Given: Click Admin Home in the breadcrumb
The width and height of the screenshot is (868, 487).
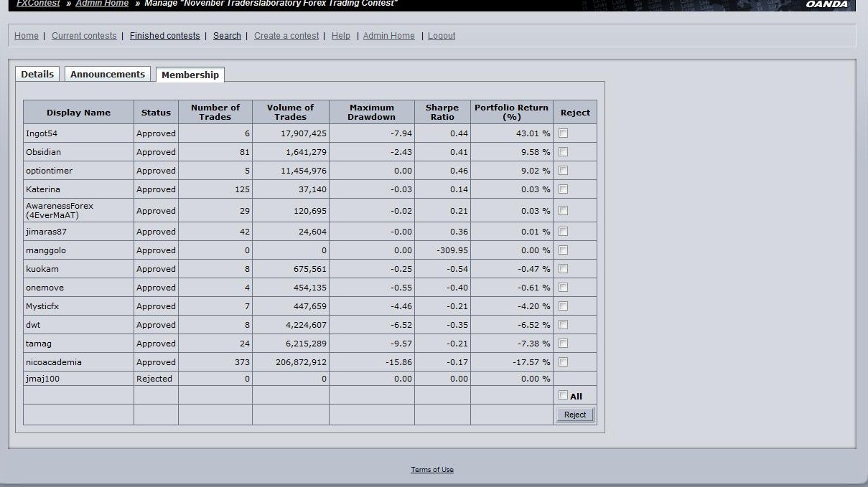Looking at the screenshot, I should [102, 4].
